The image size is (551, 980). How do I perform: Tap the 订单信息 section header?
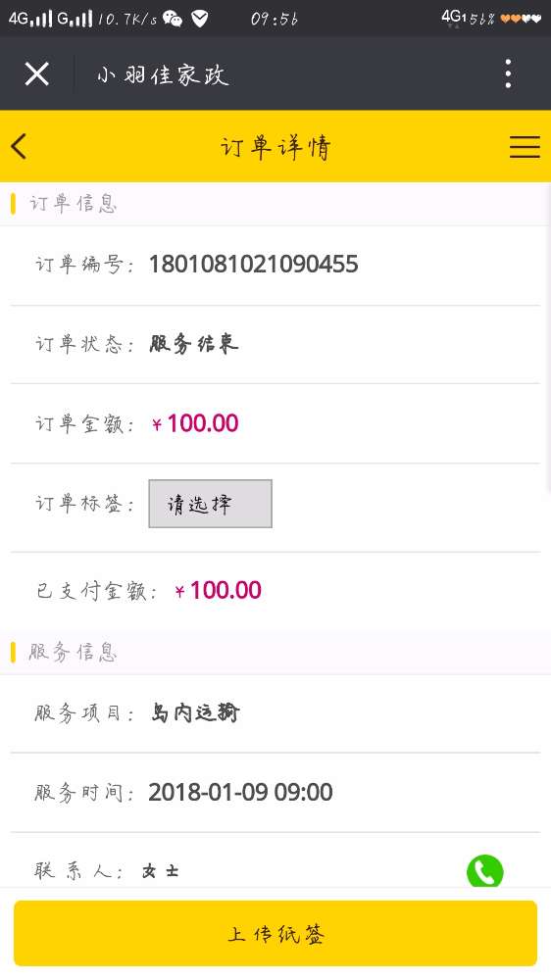[x=275, y=204]
